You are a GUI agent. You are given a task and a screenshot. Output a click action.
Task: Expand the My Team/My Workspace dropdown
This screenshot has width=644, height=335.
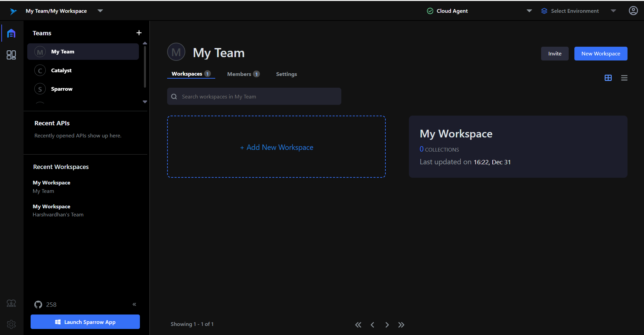(x=100, y=11)
